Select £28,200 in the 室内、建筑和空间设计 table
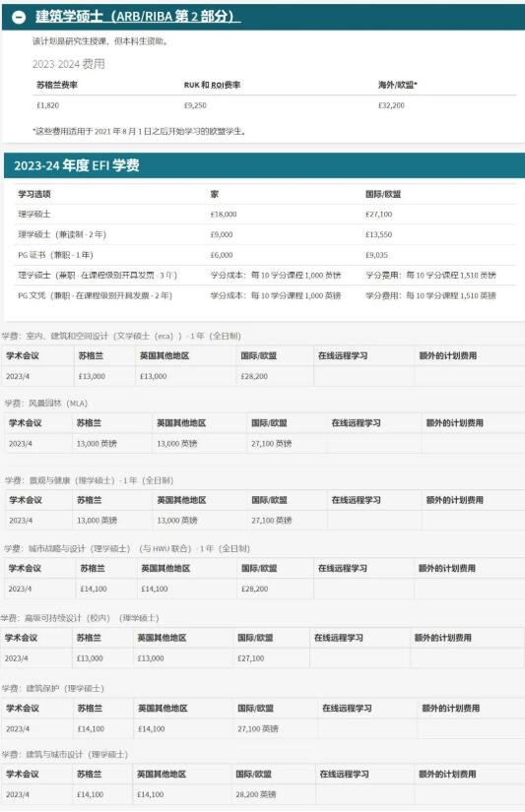Image resolution: width=525 pixels, height=812 pixels. pos(254,377)
